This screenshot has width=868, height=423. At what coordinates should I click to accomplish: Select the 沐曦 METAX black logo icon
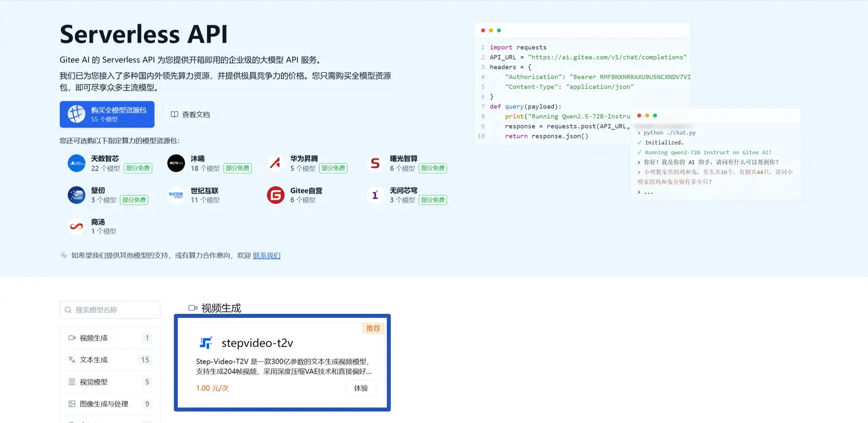175,163
